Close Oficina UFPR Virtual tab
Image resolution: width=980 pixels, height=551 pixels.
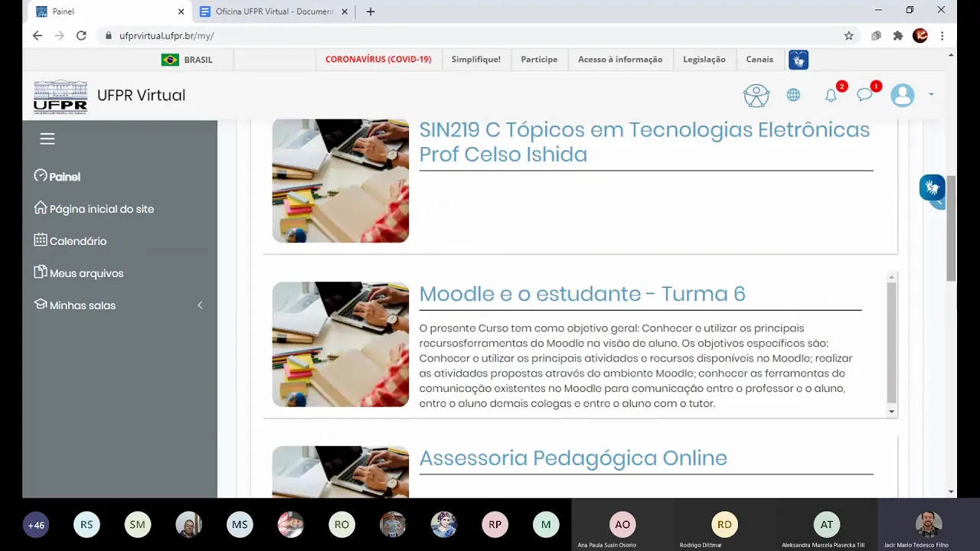pos(345,11)
